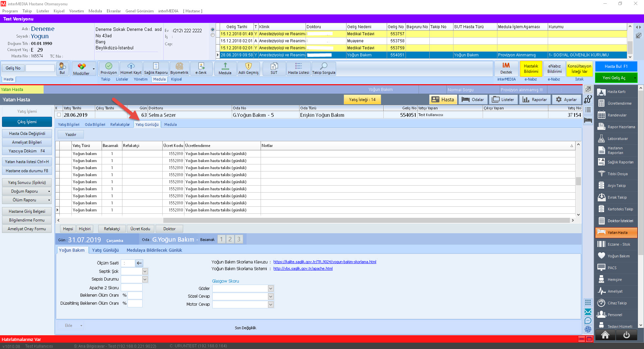Viewport: 644px width, 349px height.
Task: Click the Çıkış İşlemi button
Action: (x=27, y=122)
